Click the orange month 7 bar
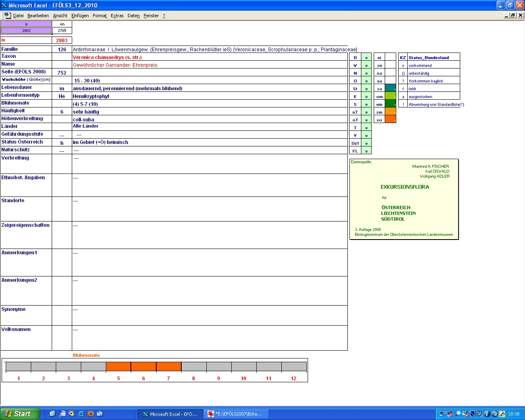 [x=169, y=367]
